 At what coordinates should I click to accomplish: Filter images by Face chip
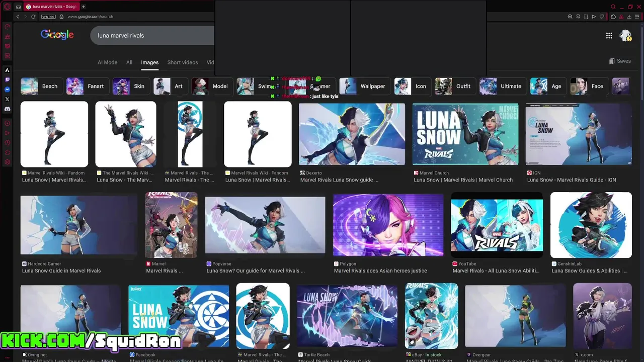589,86
